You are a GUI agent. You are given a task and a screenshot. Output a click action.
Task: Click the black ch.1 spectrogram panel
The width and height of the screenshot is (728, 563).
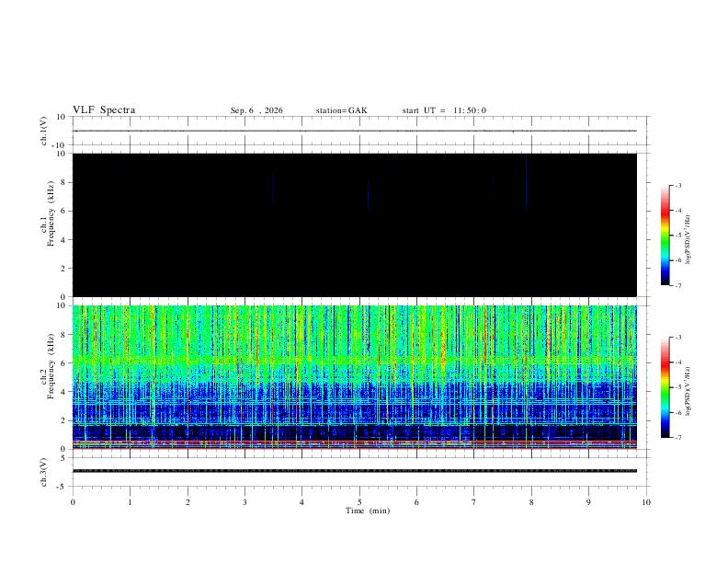coord(355,224)
